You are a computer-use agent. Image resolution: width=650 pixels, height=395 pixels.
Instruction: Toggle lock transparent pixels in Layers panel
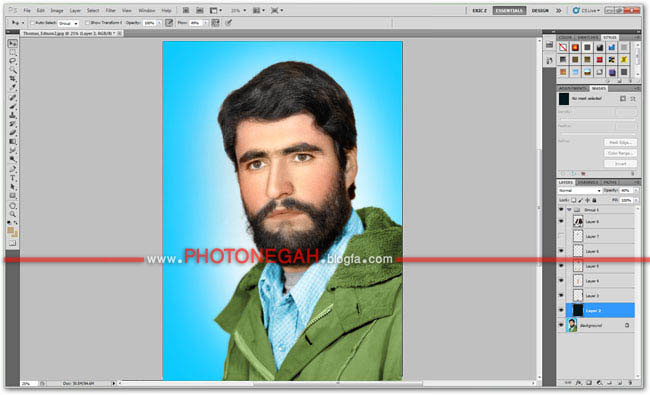click(x=574, y=200)
